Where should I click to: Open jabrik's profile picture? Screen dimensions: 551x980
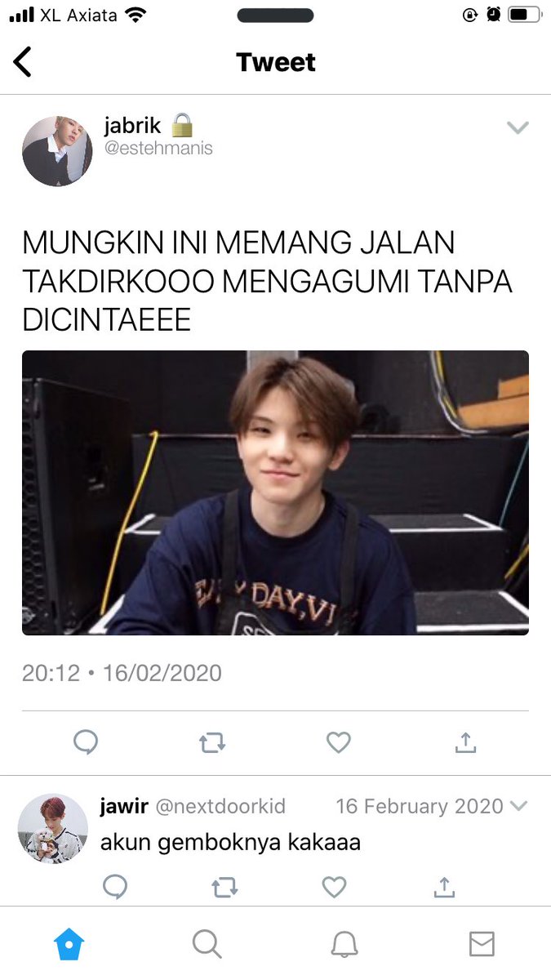tap(57, 151)
